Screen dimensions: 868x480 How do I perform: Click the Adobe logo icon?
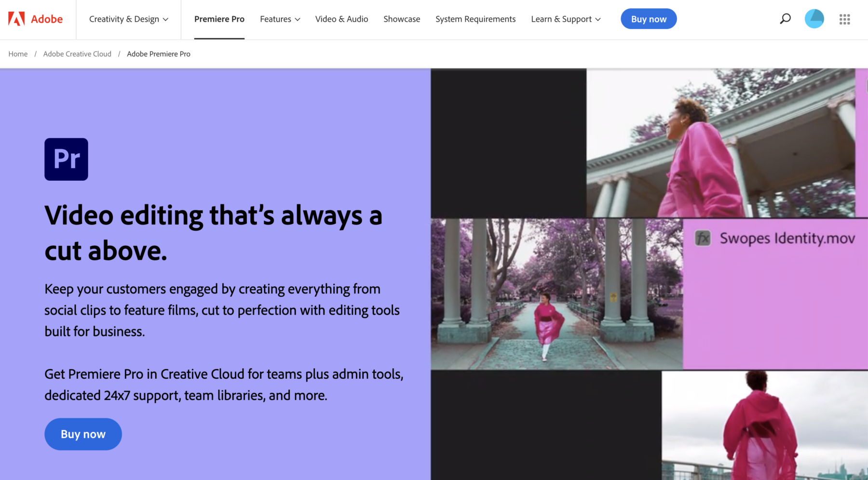(16, 19)
